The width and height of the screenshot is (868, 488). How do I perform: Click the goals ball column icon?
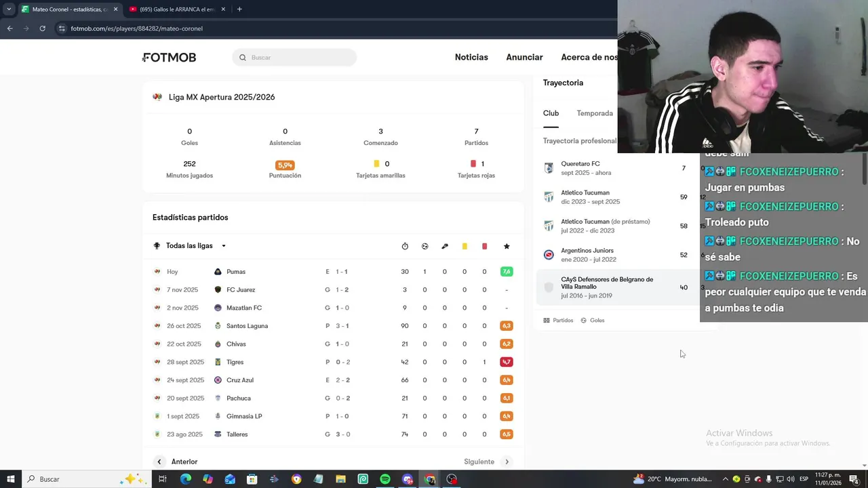point(425,246)
